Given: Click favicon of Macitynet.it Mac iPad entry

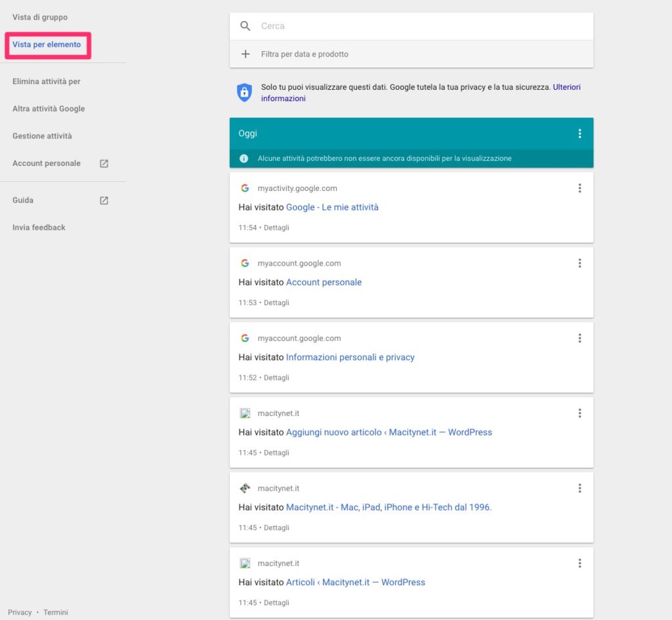Looking at the screenshot, I should (x=245, y=488).
